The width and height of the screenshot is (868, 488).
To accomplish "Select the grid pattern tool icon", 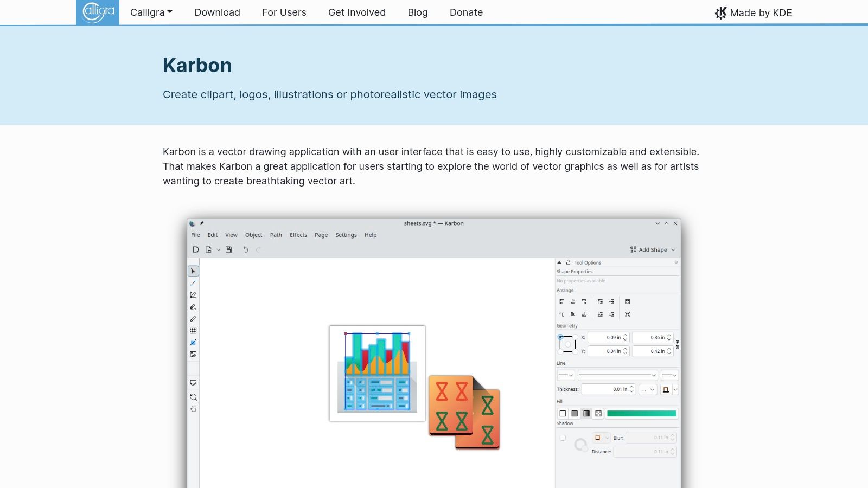I will click(x=193, y=331).
